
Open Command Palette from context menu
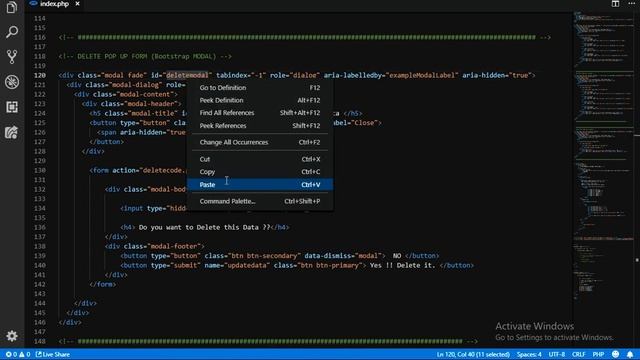tap(260, 201)
